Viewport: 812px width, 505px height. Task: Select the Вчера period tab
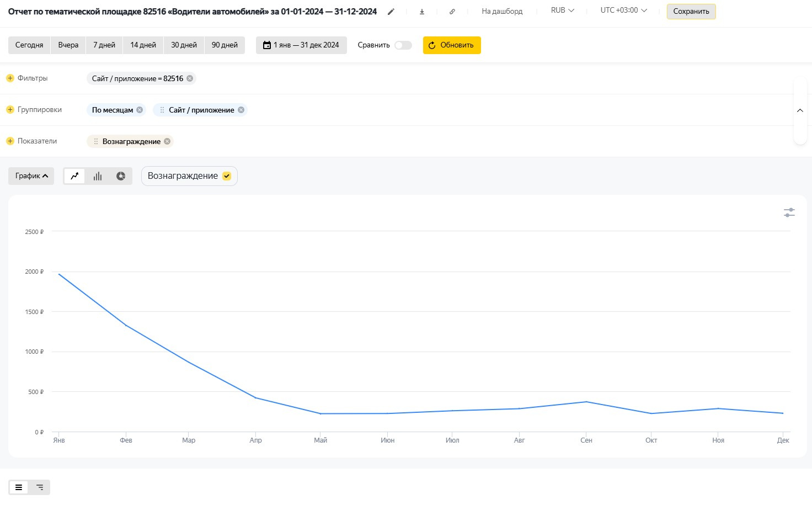pos(68,45)
